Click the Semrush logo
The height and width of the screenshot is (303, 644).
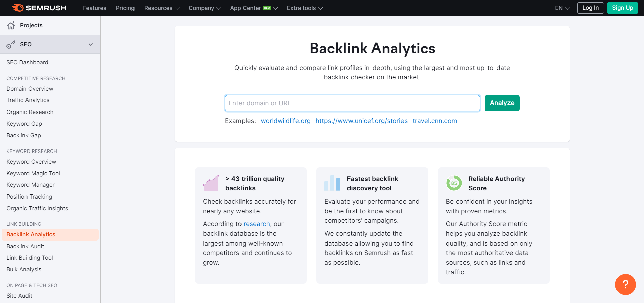[x=39, y=8]
